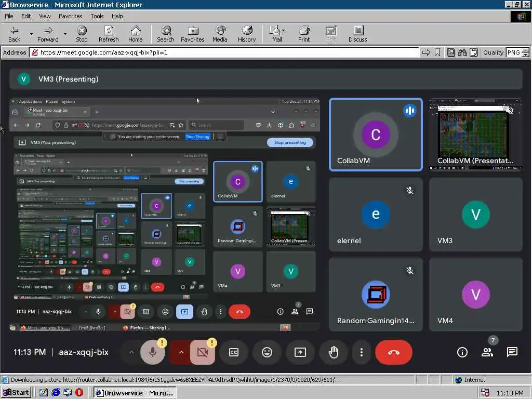Click the Go arrow next to address bar
The image size is (532, 399).
[x=426, y=52]
